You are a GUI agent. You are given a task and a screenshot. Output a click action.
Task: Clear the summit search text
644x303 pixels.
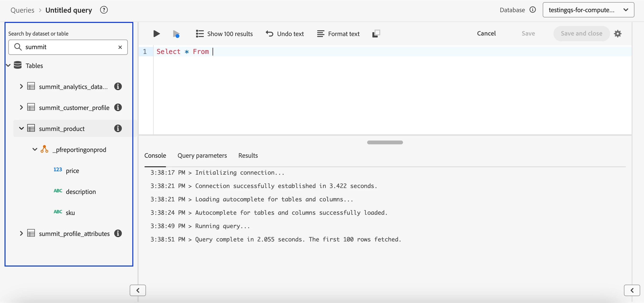(120, 47)
